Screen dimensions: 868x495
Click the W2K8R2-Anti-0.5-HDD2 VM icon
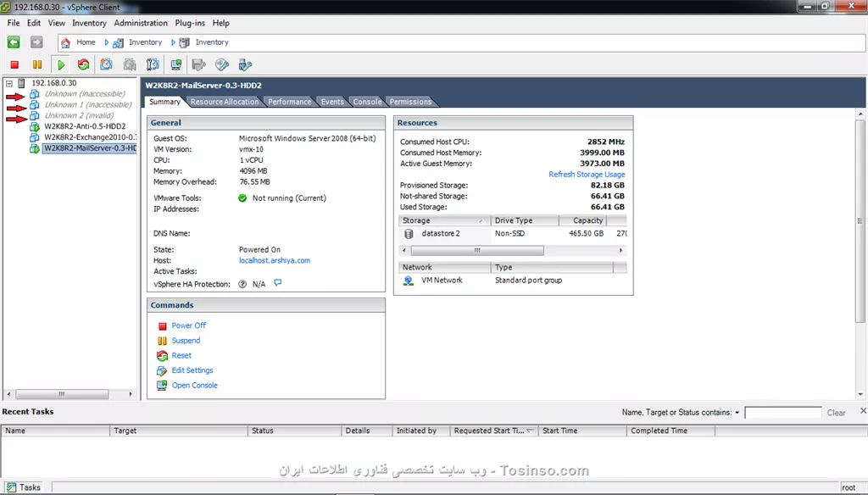(x=34, y=126)
